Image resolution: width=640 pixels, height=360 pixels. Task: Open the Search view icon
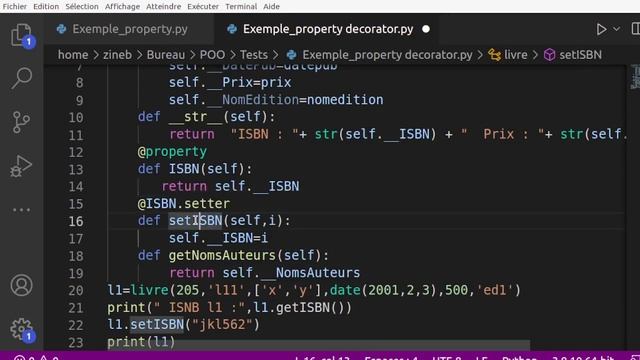21,78
